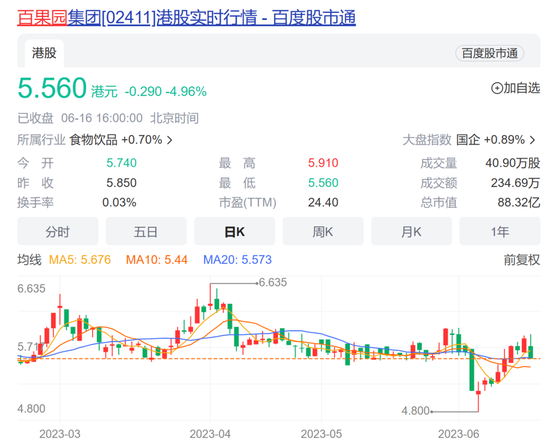550x445 pixels.
Task: Click the 今开 value 5.740
Action: point(121,163)
